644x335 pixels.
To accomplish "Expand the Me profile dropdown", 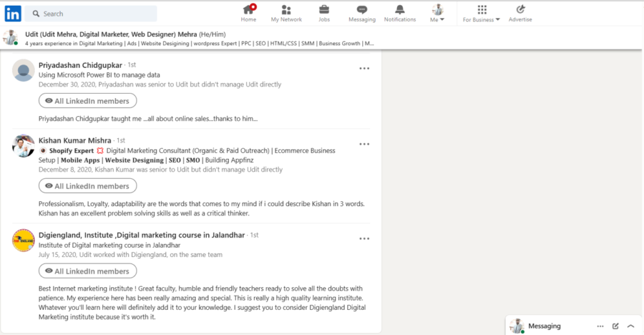I will pos(437,14).
